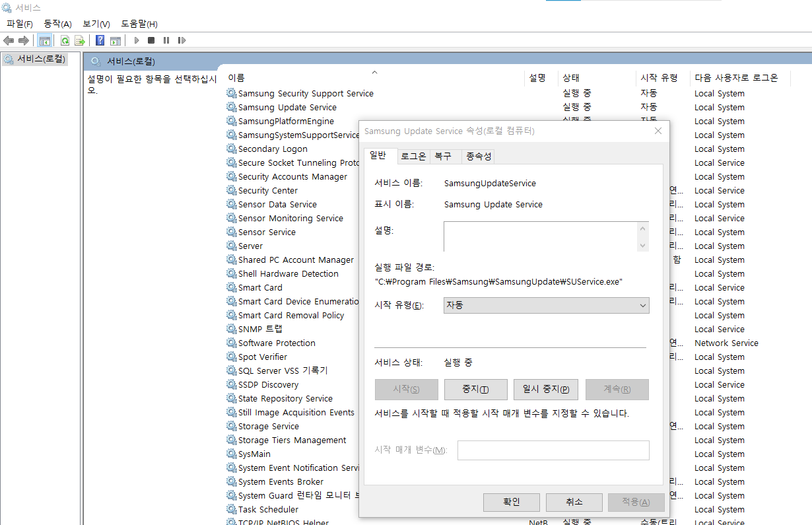Select the Storage Tiers Management row
Screen dimensions: 812x525
pyautogui.click(x=292, y=440)
